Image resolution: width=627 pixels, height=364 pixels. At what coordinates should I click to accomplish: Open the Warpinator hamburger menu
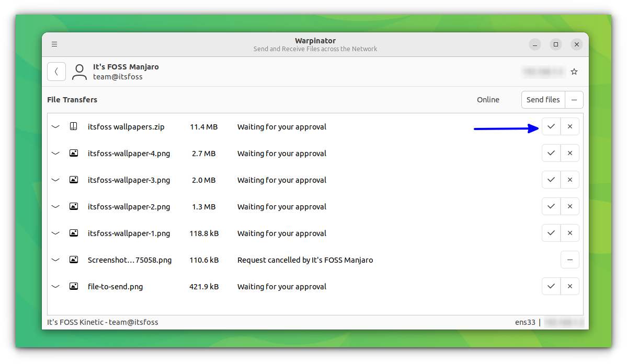click(54, 44)
